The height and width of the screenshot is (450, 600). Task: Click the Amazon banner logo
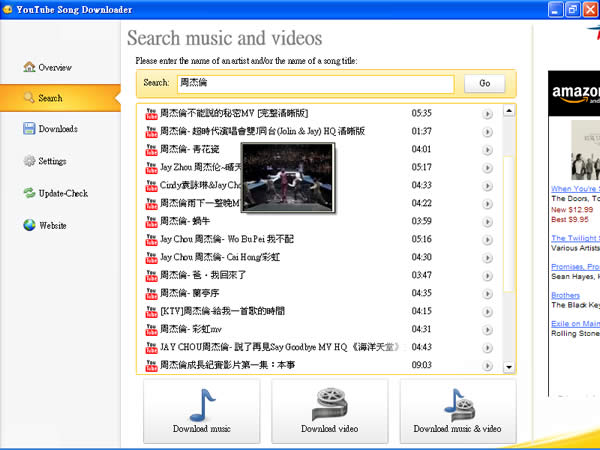575,93
